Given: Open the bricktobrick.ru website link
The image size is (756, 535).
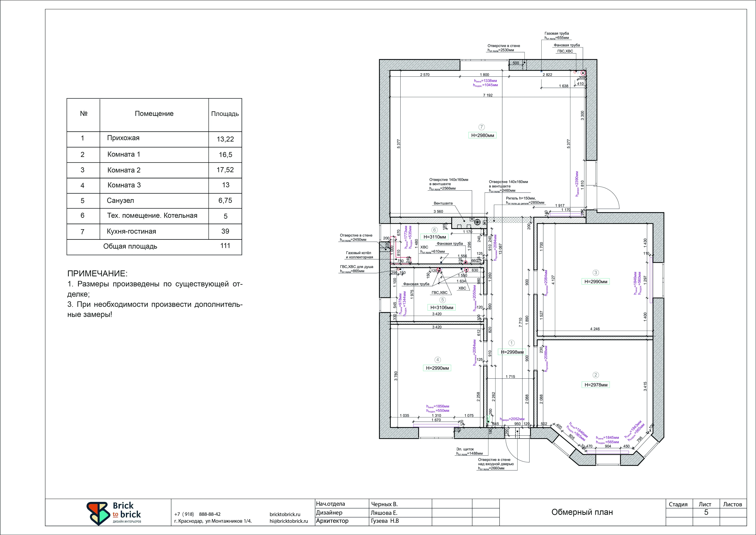Looking at the screenshot, I should pos(285,514).
